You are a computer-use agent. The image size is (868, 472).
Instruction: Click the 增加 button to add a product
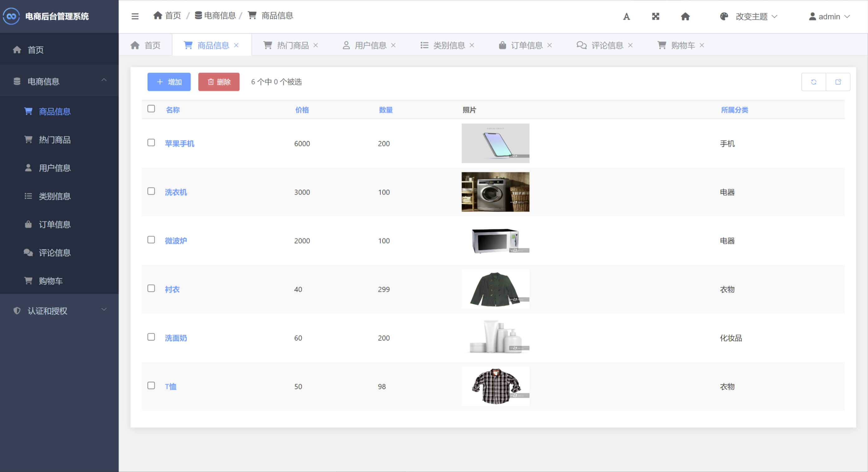169,82
